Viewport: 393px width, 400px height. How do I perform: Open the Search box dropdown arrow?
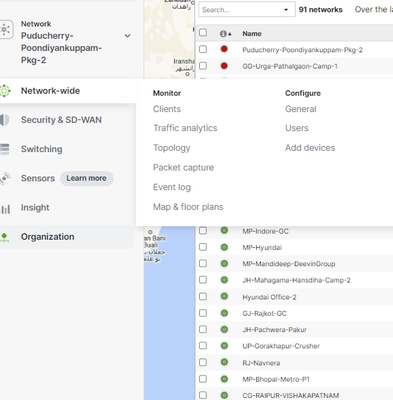click(286, 10)
